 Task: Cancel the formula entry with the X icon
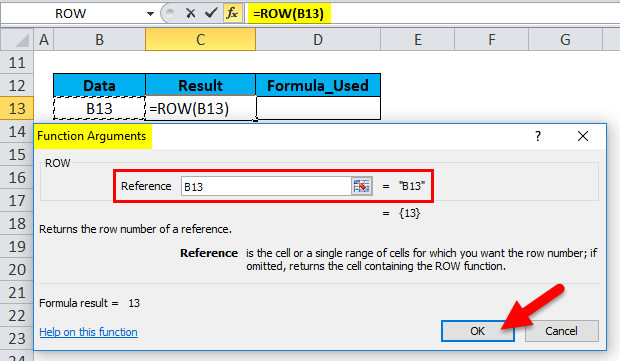tap(191, 13)
